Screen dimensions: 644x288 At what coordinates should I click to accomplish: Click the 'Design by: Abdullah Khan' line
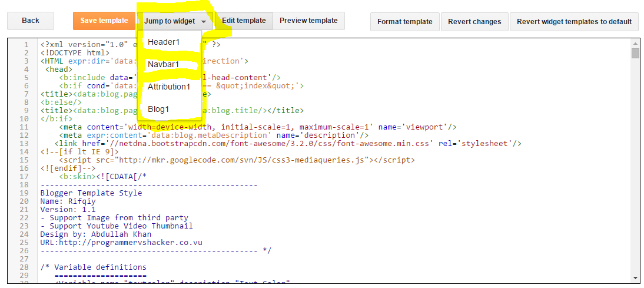pyautogui.click(x=96, y=234)
